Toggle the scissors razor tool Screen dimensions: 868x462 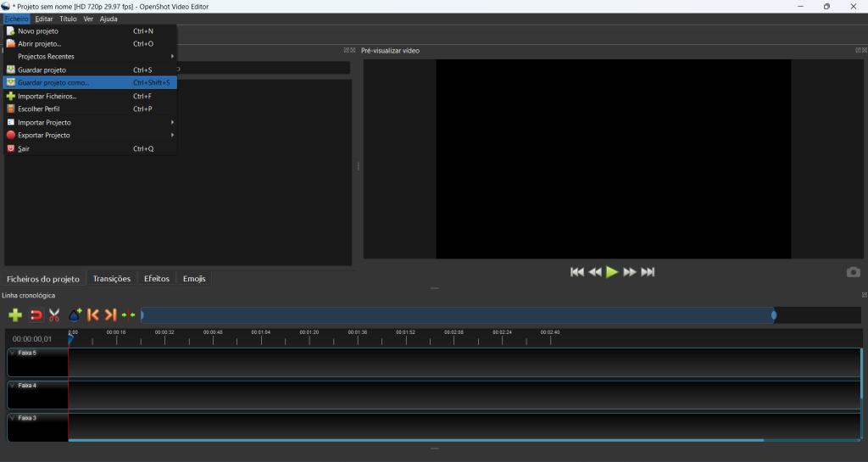54,315
